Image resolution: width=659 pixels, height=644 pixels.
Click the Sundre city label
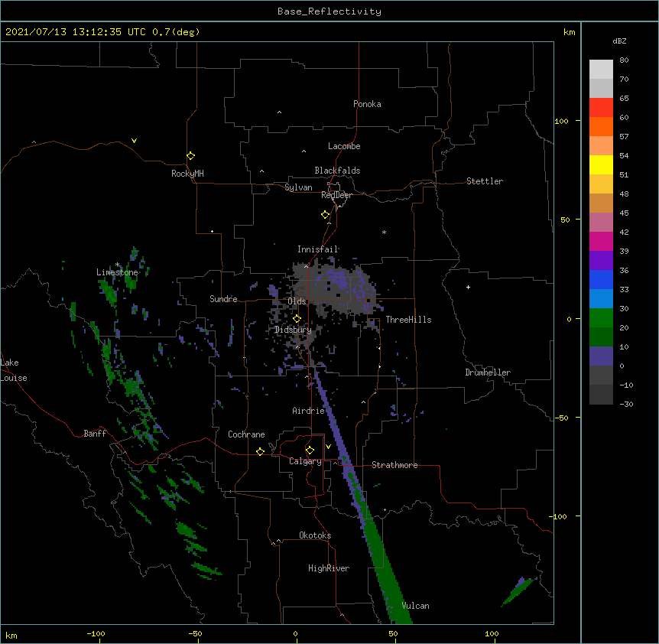[x=223, y=299]
